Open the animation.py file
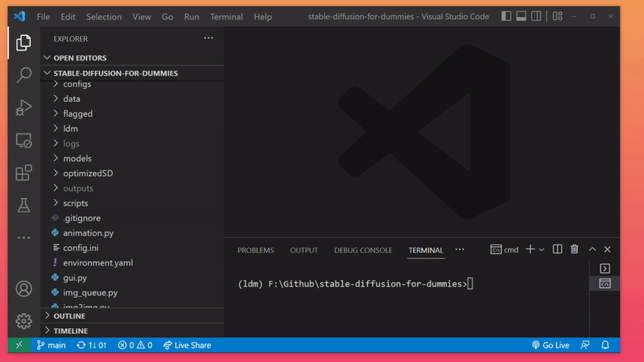The width and height of the screenshot is (644, 362). pos(132,232)
